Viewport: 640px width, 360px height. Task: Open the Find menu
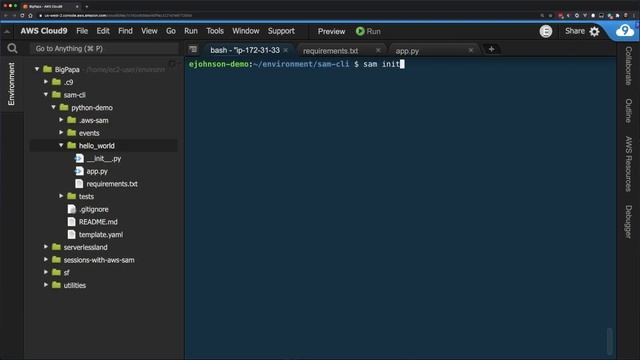click(125, 31)
